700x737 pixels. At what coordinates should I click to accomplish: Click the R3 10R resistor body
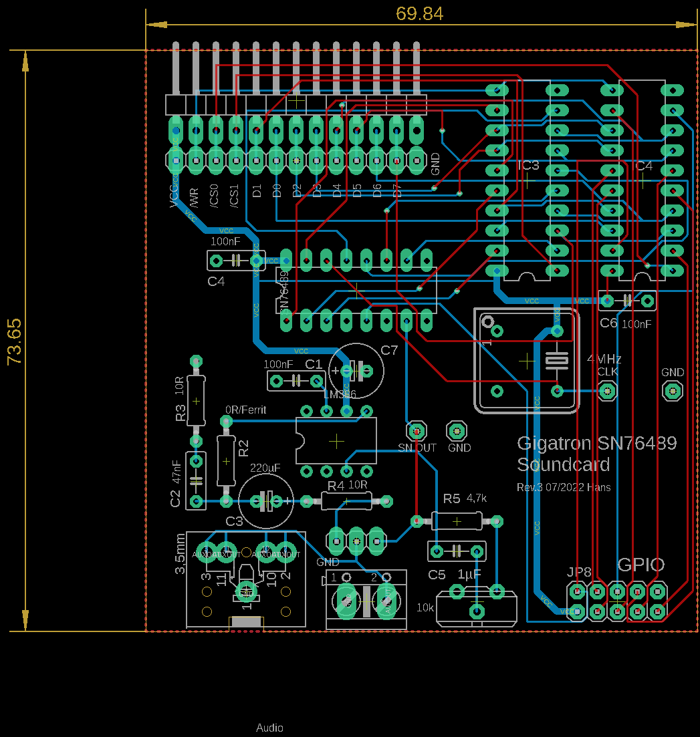[196, 401]
